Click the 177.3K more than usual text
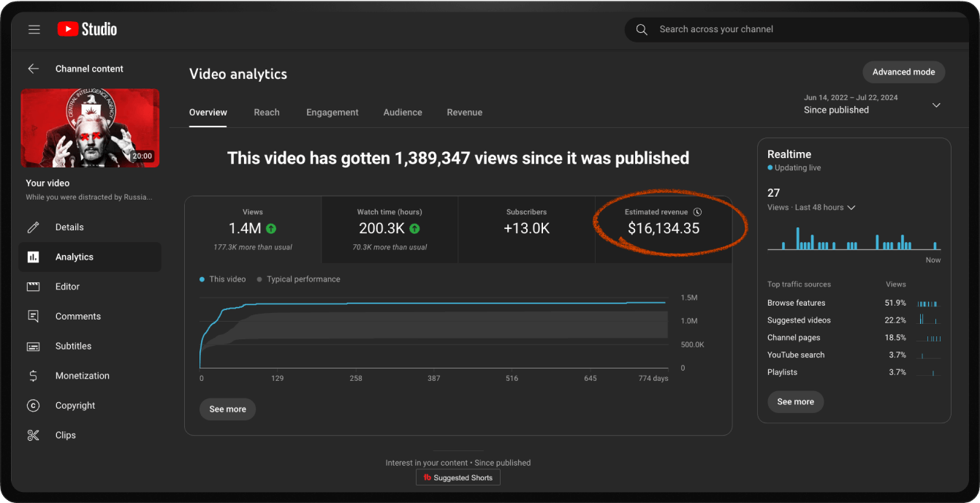 [253, 247]
